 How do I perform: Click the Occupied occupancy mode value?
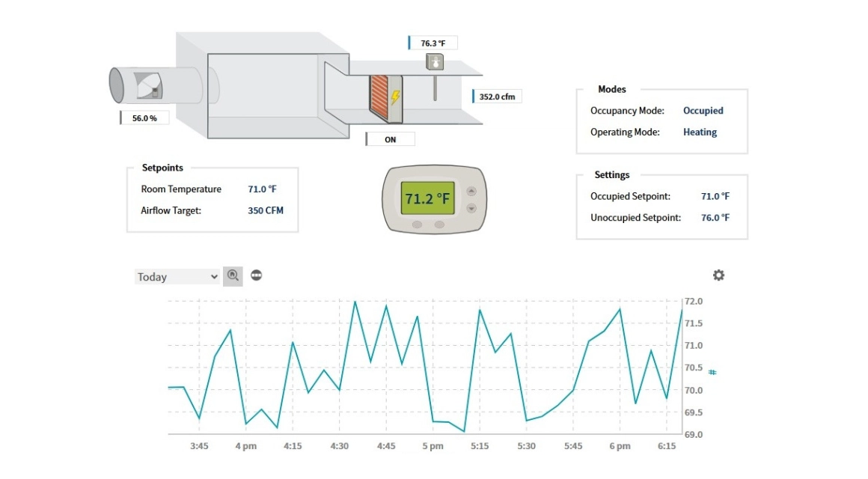click(x=703, y=110)
